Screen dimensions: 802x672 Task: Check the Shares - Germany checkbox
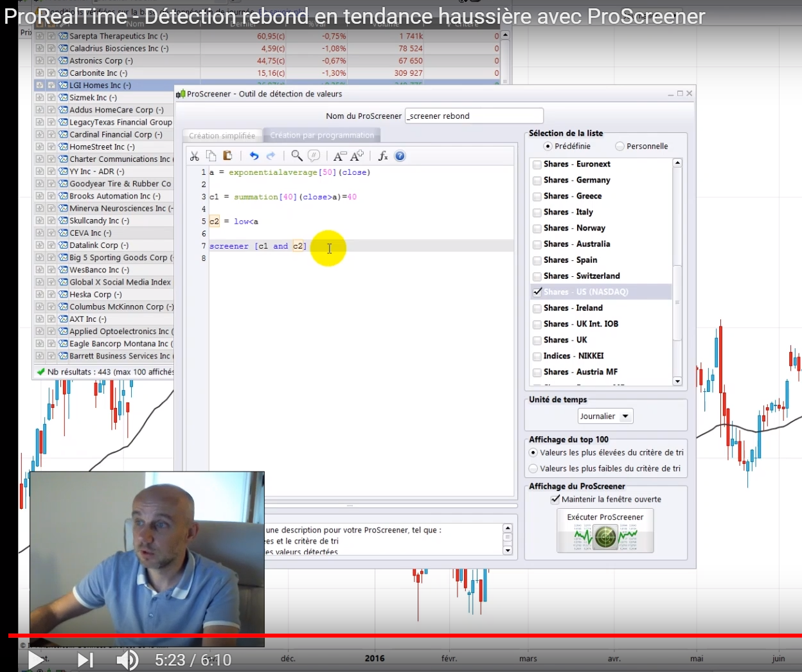coord(537,181)
